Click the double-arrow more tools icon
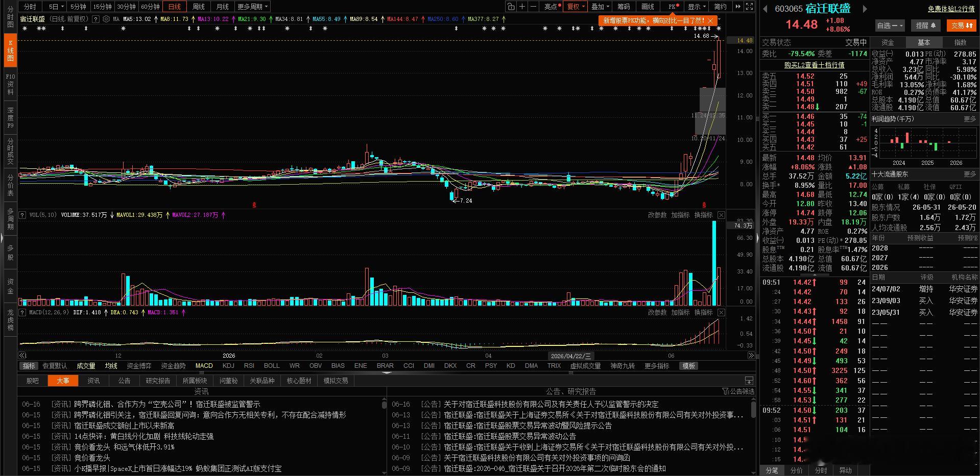Image resolution: width=980 pixels, height=476 pixels. click(x=738, y=7)
